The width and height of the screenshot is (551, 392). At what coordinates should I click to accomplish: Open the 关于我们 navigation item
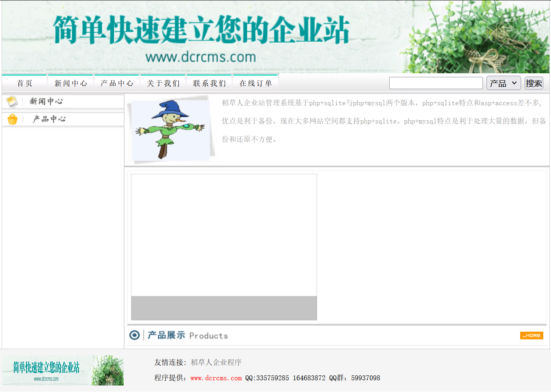163,83
